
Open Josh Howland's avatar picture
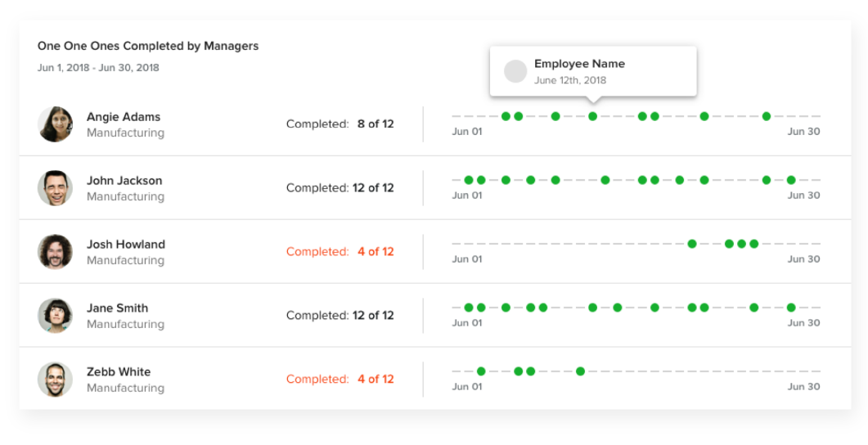56,252
